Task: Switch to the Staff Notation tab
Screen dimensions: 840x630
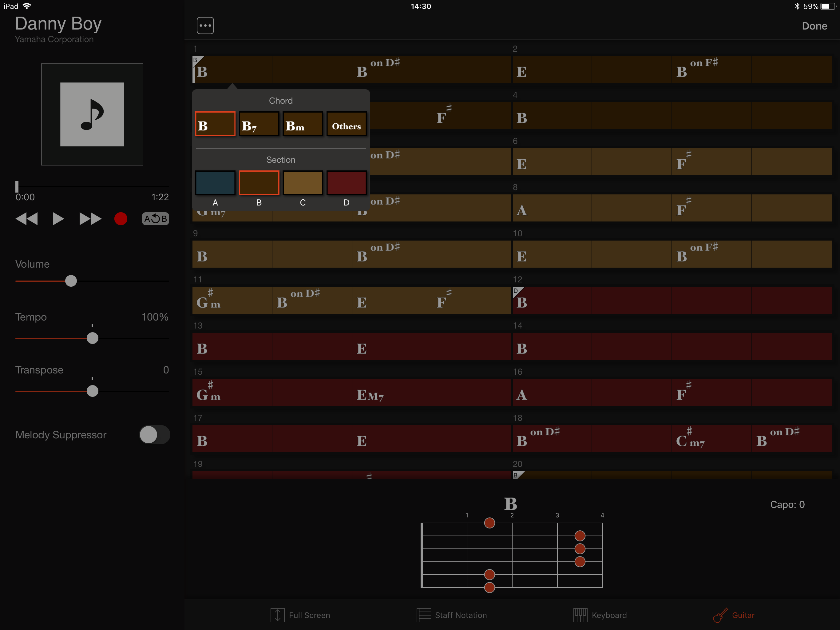Action: [452, 615]
